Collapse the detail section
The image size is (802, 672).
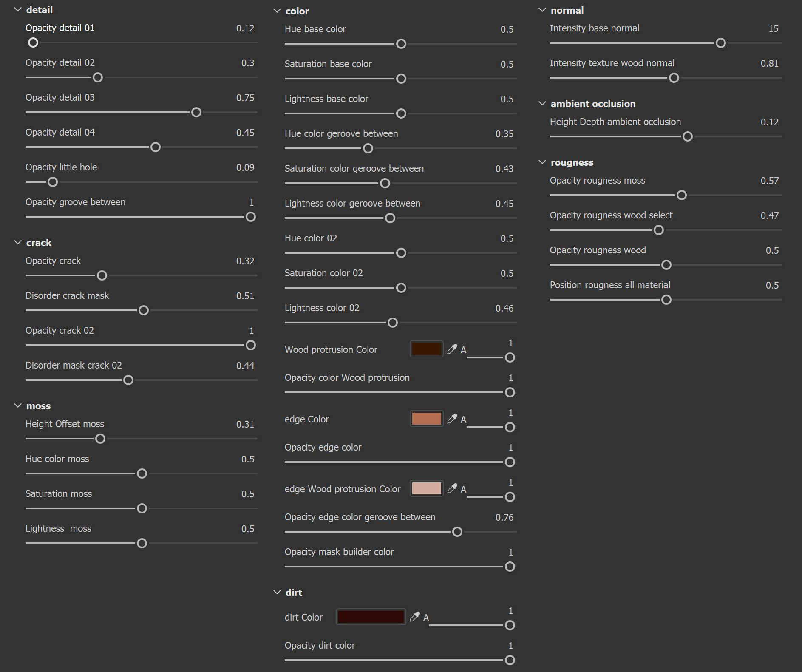pos(18,9)
